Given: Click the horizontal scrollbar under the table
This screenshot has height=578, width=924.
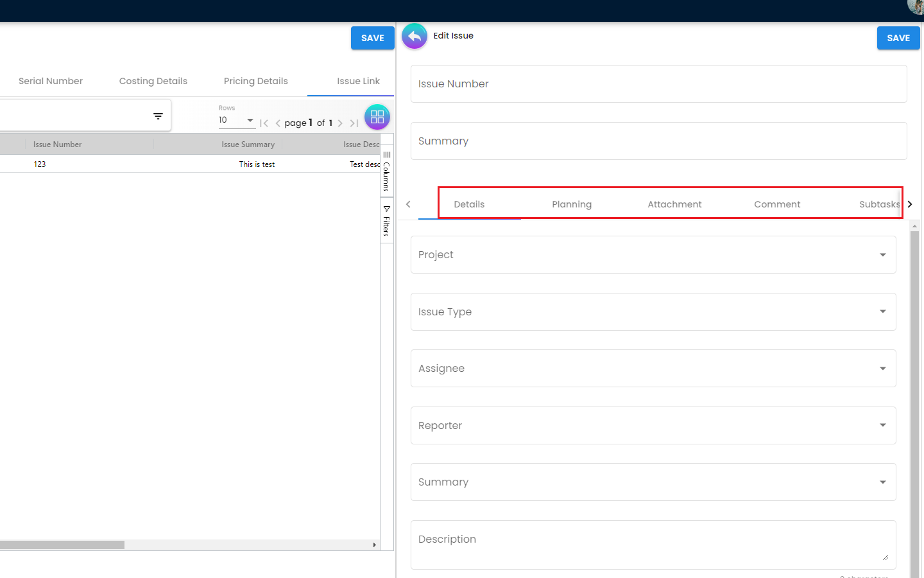Looking at the screenshot, I should 62,545.
